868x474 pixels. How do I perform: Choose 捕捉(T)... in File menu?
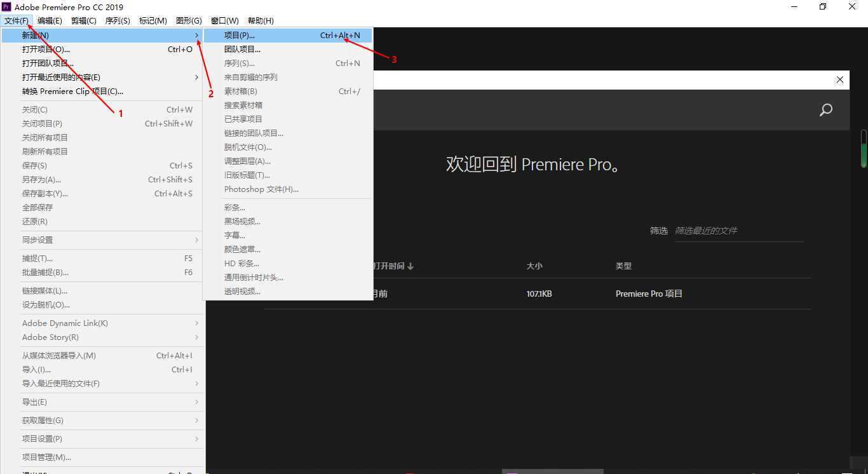102,258
